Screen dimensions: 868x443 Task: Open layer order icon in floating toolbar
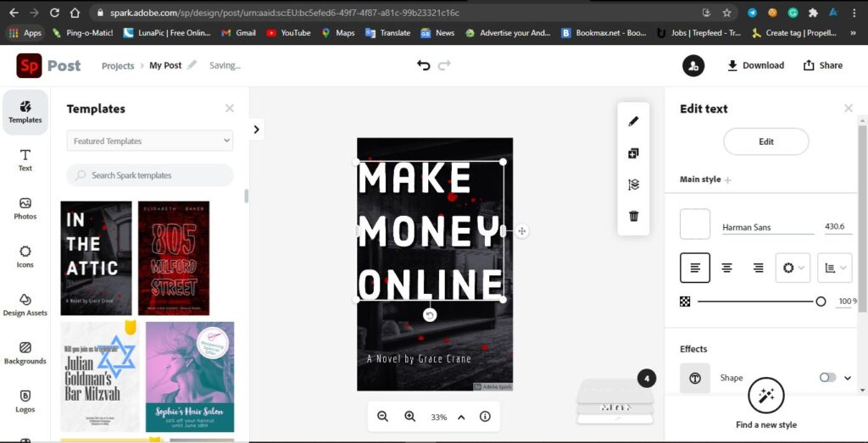pos(633,185)
